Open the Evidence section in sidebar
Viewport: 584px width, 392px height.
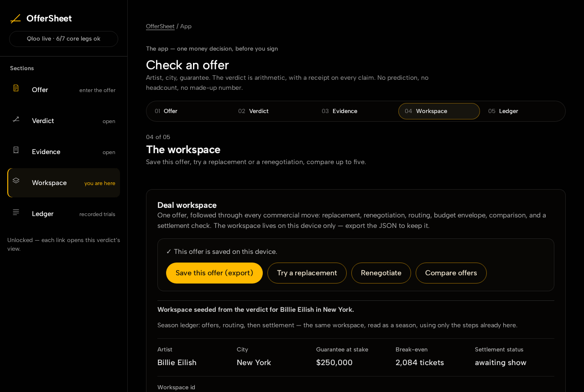click(64, 152)
